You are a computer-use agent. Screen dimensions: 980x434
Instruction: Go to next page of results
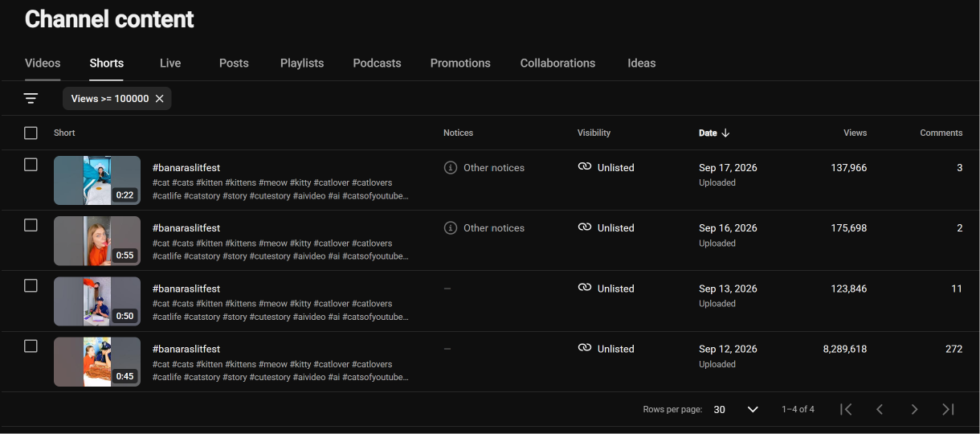click(914, 409)
